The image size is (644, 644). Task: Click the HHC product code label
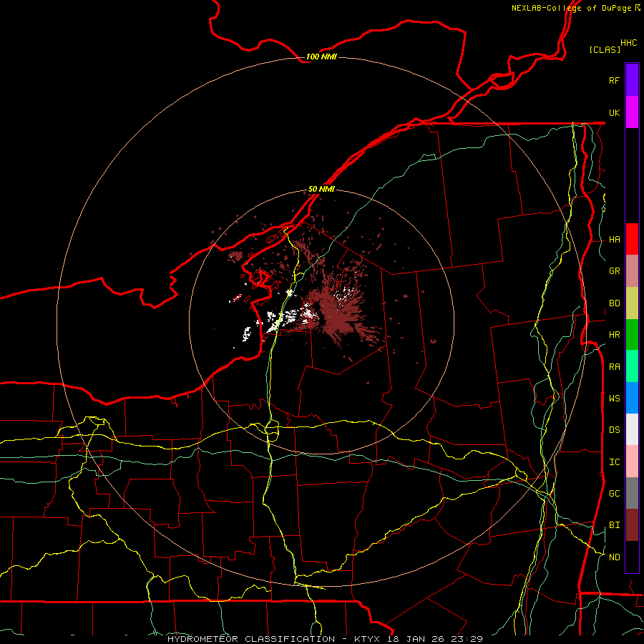(629, 43)
